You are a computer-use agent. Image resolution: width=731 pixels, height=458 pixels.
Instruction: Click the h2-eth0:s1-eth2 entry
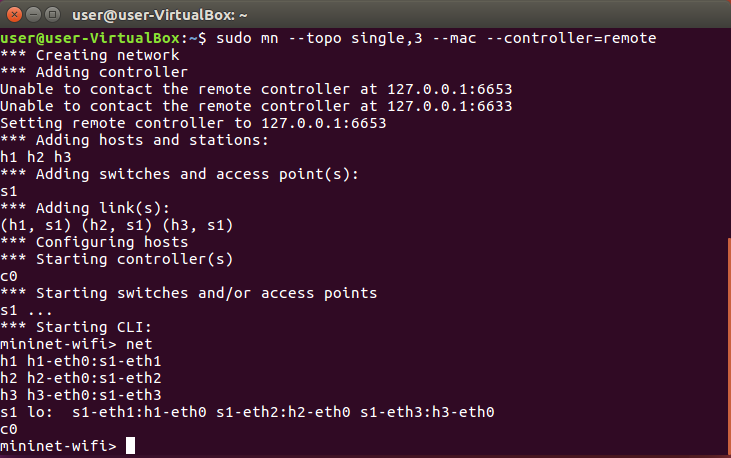tap(94, 378)
